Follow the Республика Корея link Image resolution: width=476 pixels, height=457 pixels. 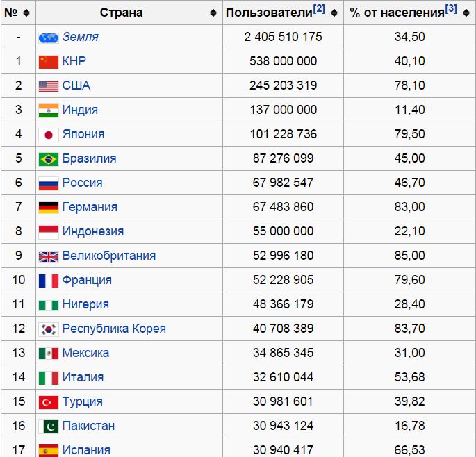coord(114,329)
